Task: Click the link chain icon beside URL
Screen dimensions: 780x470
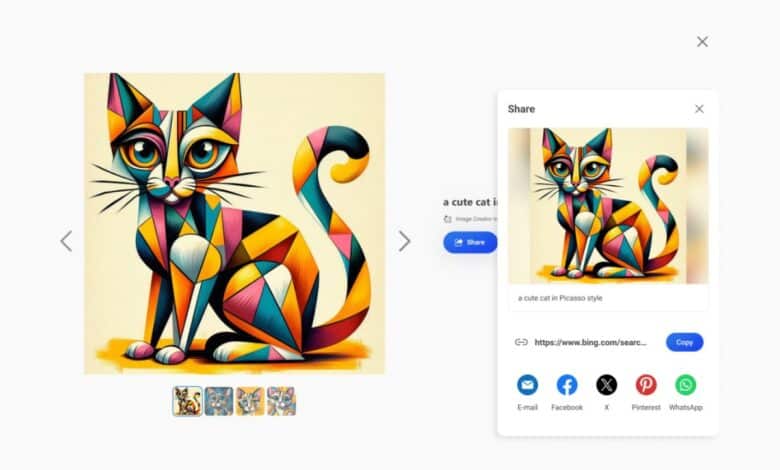Action: pyautogui.click(x=521, y=342)
